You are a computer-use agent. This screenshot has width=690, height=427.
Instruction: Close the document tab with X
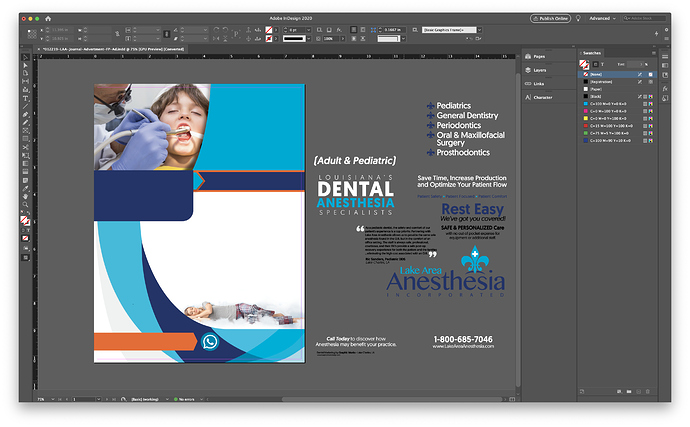pos(38,49)
